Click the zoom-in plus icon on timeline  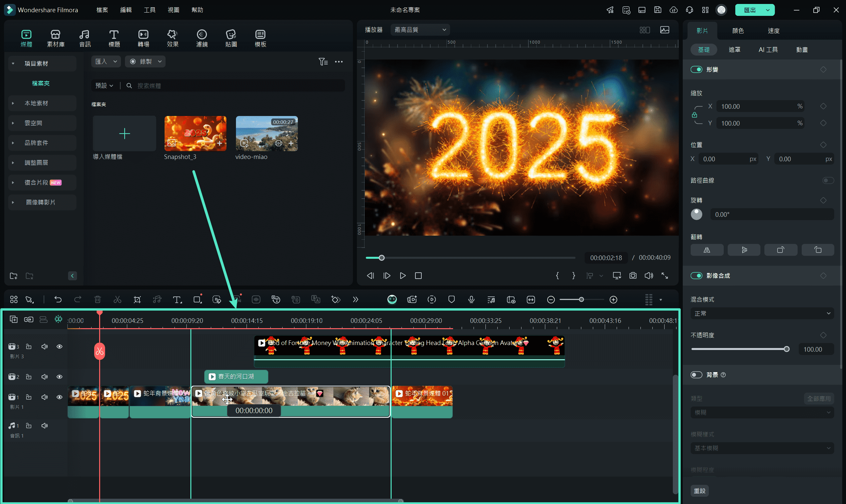click(613, 299)
